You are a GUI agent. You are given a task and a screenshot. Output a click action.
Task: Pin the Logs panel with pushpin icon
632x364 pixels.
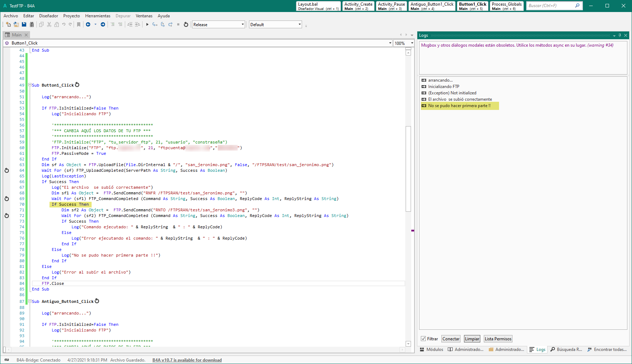click(620, 35)
